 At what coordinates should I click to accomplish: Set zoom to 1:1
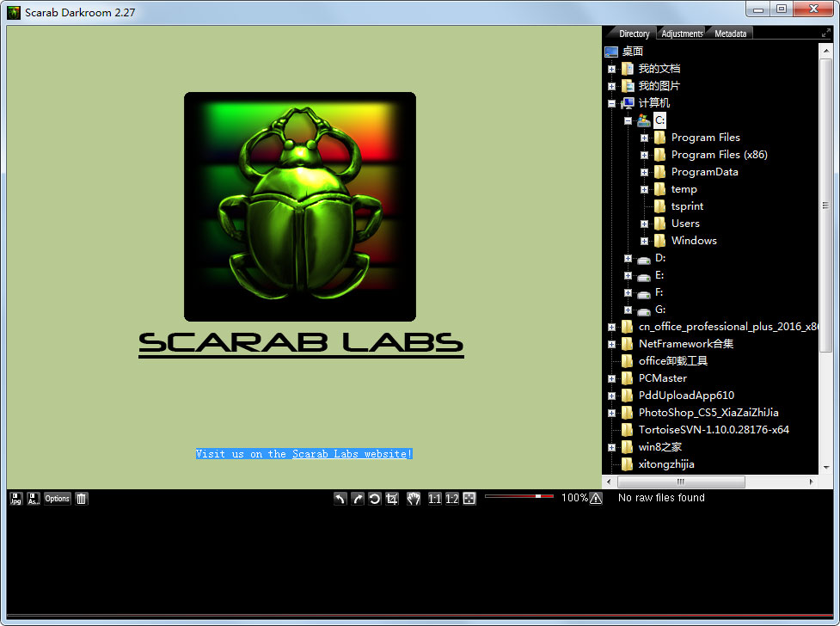[434, 499]
